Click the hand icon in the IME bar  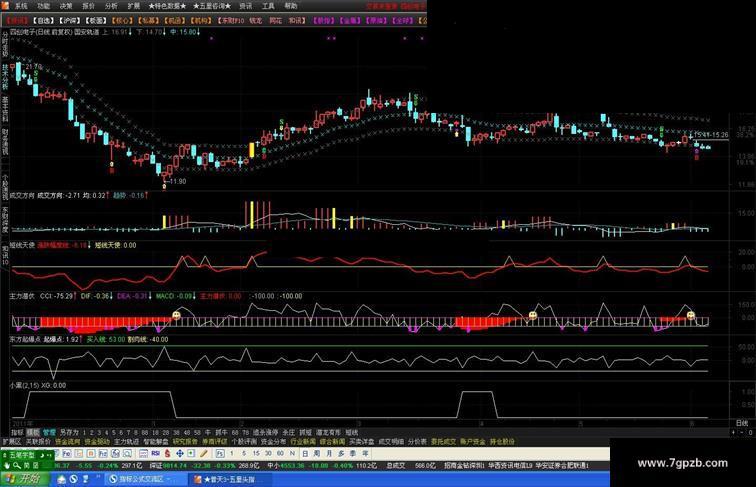7,465
